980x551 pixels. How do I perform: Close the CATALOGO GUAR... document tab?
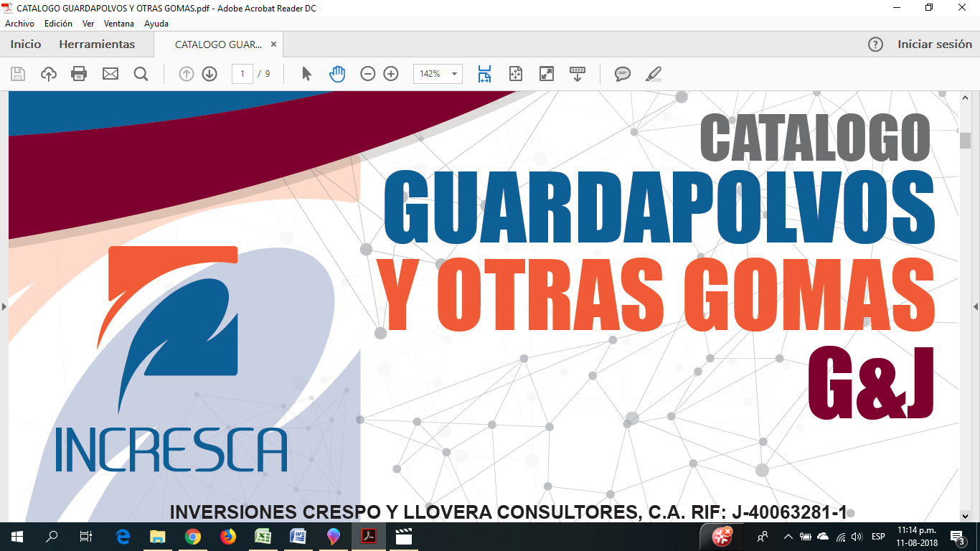click(x=273, y=44)
